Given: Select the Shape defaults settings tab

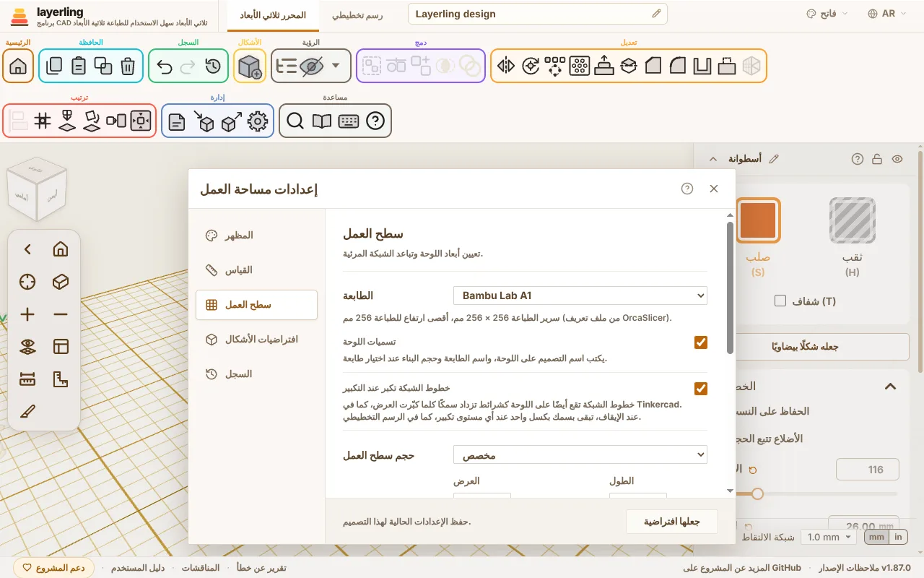Looking at the screenshot, I should pyautogui.click(x=256, y=340).
